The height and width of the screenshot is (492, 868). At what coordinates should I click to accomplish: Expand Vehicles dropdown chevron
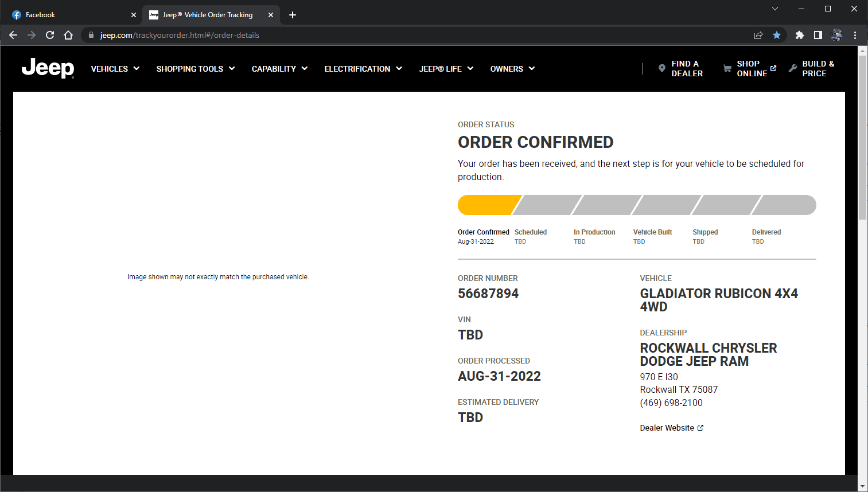pos(137,68)
